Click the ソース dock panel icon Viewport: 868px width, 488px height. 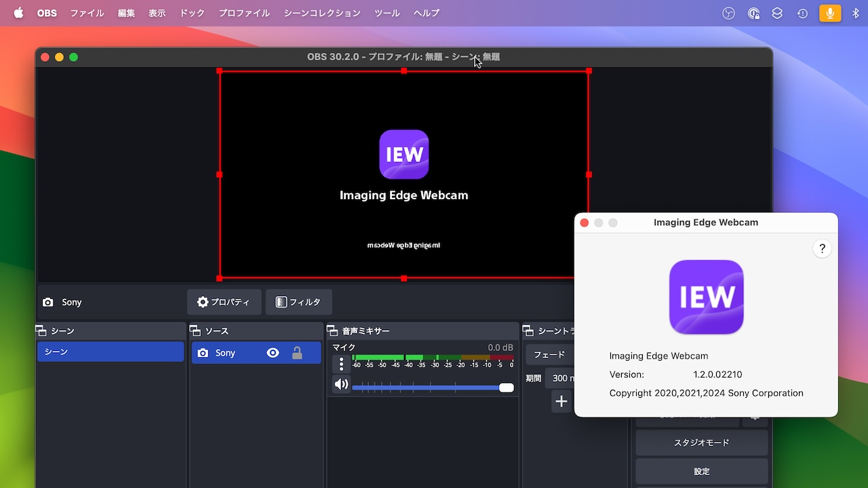[x=195, y=331]
